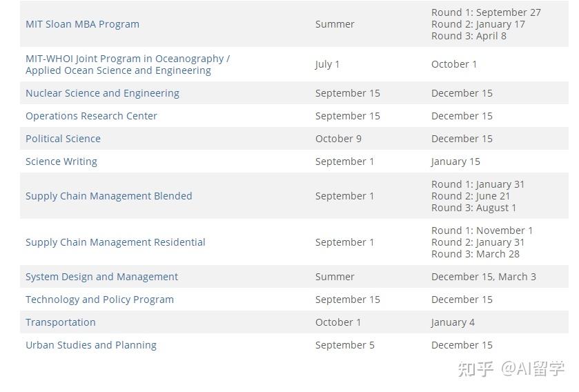Click the Round 1: September 27 deadline
The height and width of the screenshot is (392, 579).
coord(486,12)
